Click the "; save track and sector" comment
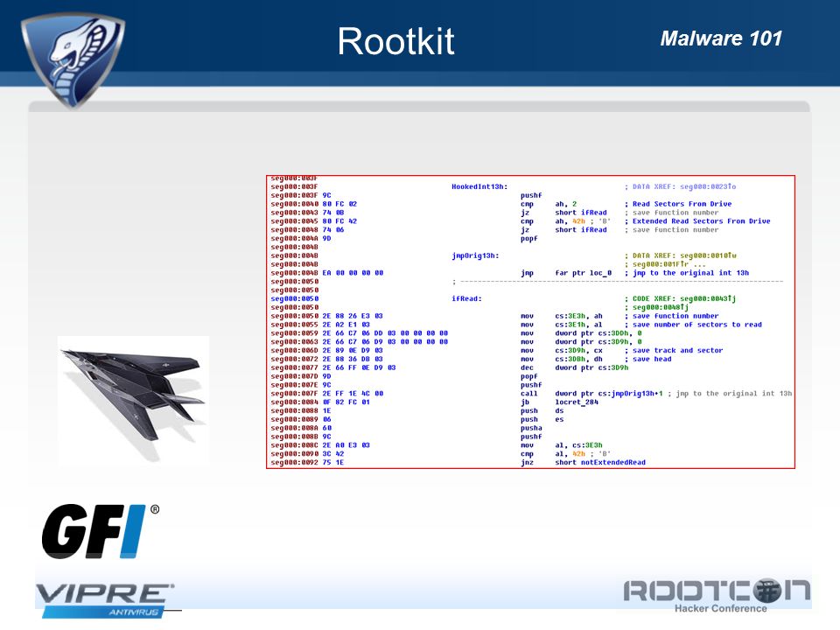Screen dimensions: 840x630 (x=674, y=350)
